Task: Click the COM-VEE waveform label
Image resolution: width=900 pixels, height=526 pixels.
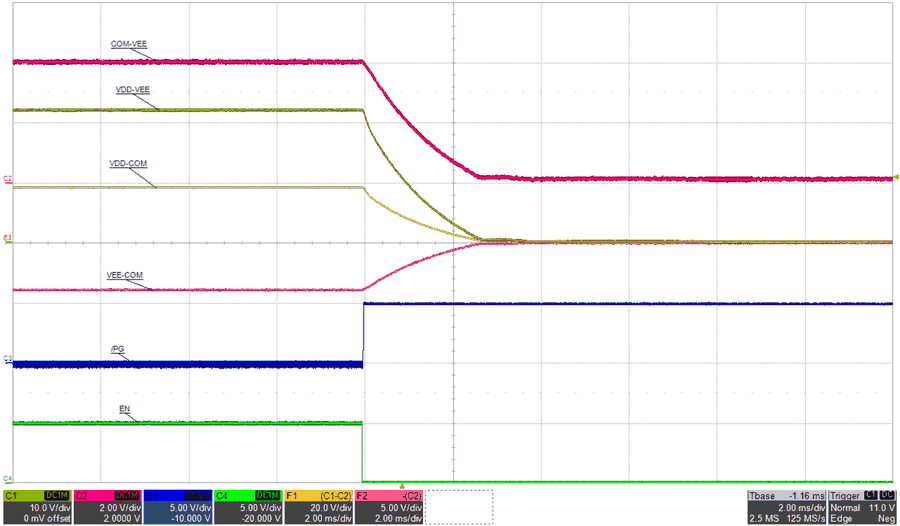Action: point(129,44)
